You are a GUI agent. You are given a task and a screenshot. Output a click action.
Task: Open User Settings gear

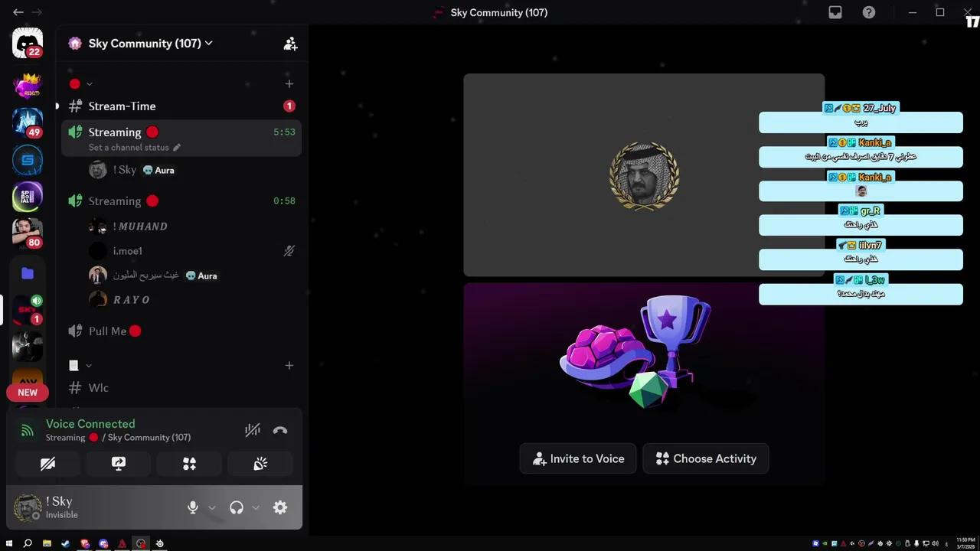pos(280,507)
